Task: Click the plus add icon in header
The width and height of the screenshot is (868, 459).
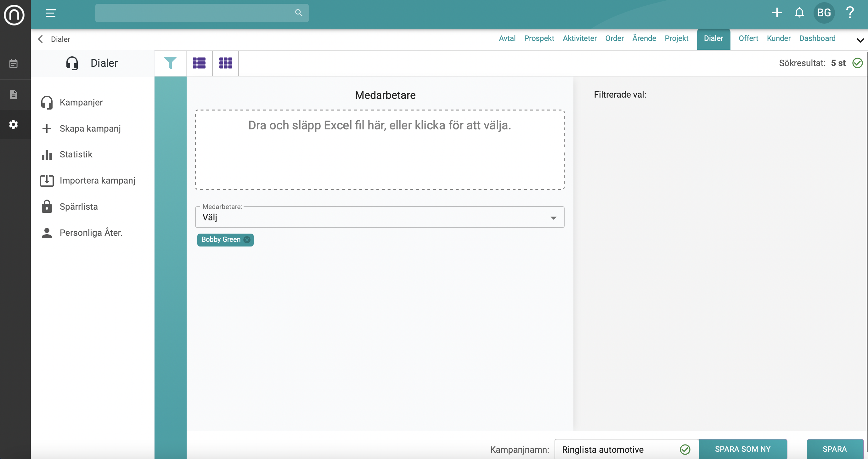Action: click(777, 13)
